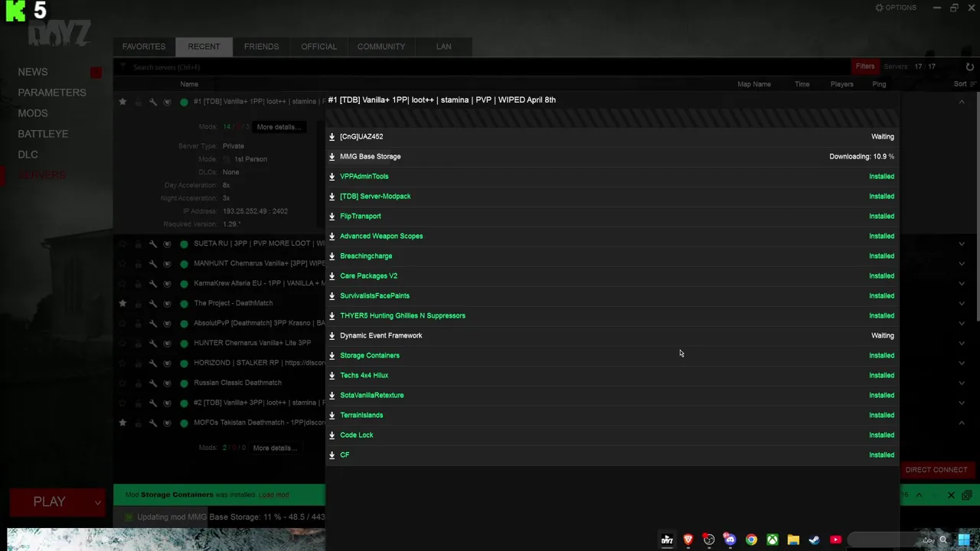Click download icon next to CF mod
This screenshot has height=551, width=980.
coord(332,455)
